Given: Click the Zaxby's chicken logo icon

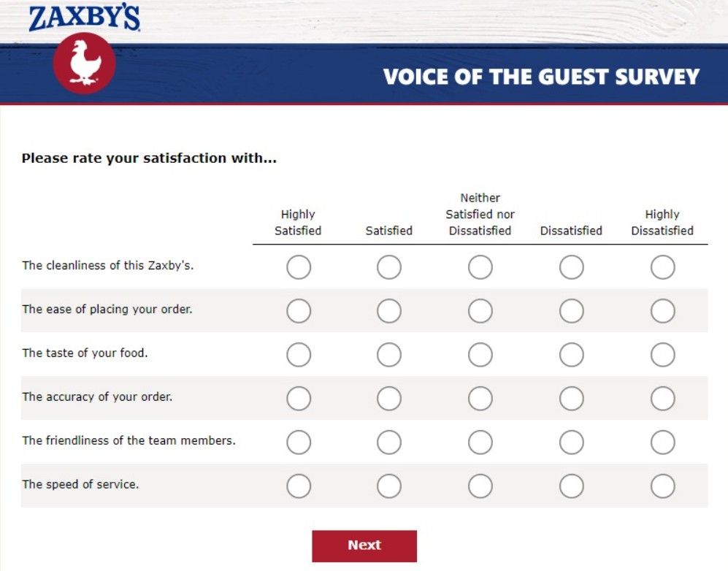Looking at the screenshot, I should [84, 63].
